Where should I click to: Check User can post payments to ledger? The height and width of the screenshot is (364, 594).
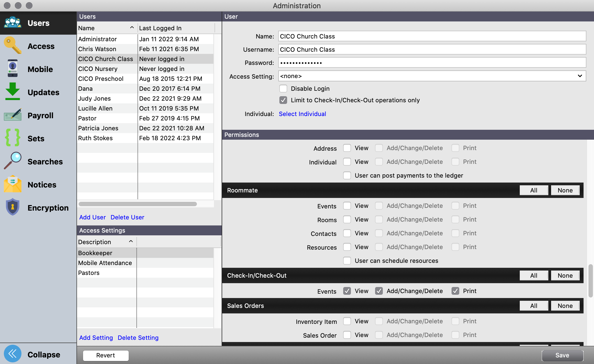[347, 175]
